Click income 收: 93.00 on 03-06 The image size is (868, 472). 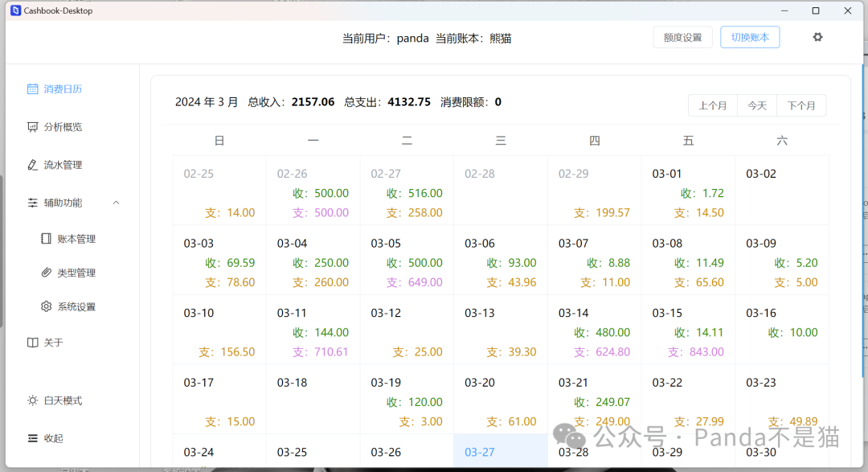(511, 263)
